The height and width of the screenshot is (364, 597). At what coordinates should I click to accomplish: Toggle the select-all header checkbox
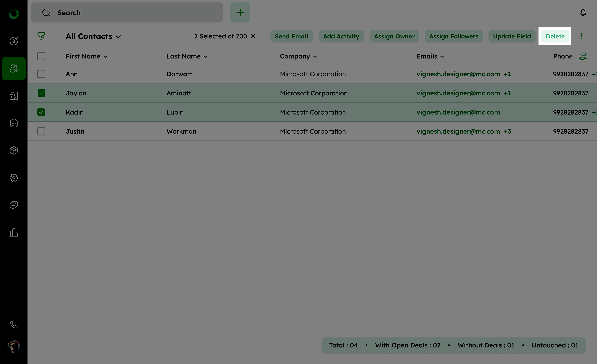click(41, 56)
